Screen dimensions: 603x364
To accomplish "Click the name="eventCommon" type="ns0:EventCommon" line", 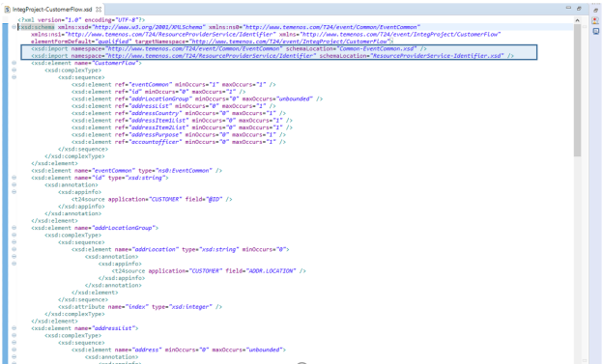I will click(x=127, y=170).
